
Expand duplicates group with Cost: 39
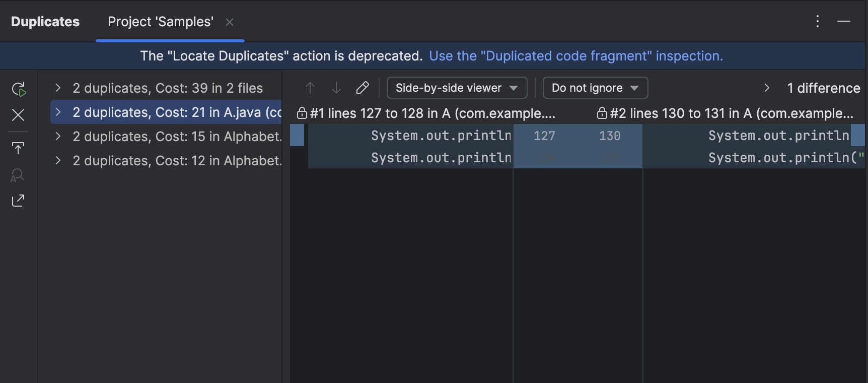coord(57,88)
